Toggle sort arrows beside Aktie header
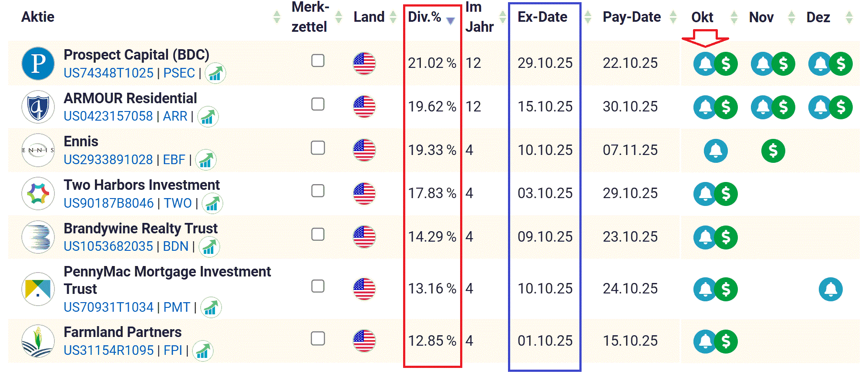This screenshot has width=868, height=391. pos(276,17)
